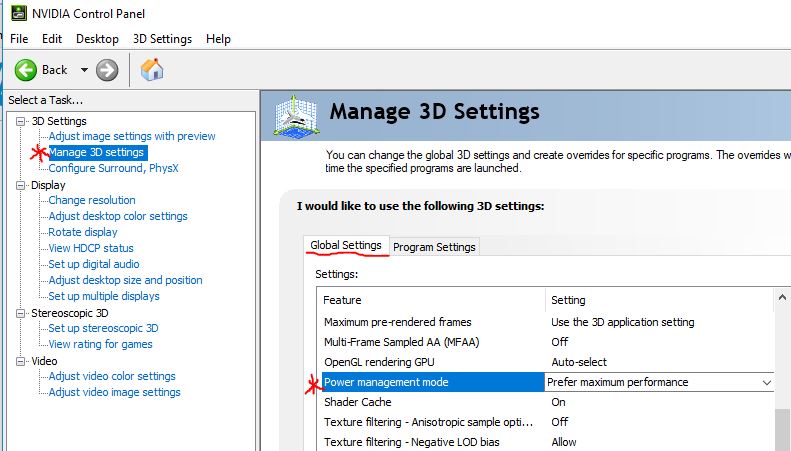Open Change resolution task
This screenshot has height=451, width=791.
[x=92, y=200]
